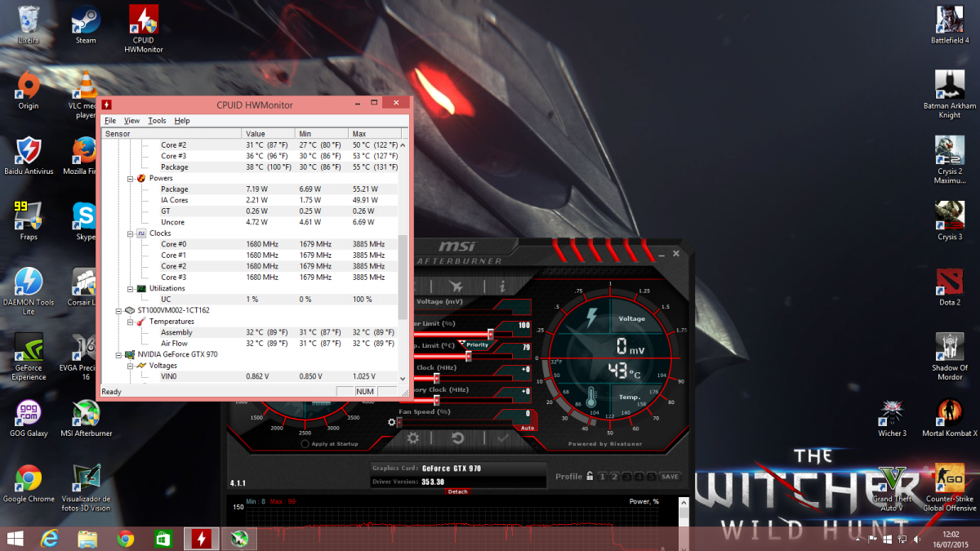Toggle the Auto fan speed button
This screenshot has height=551, width=980.
point(528,428)
